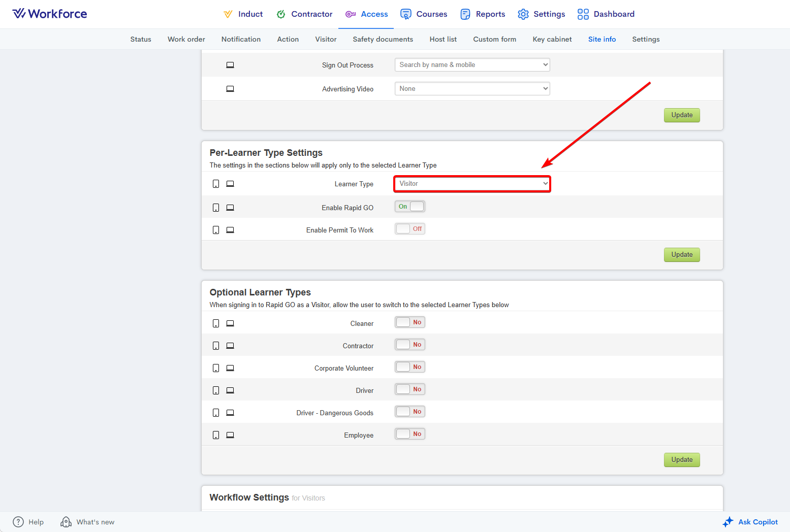790x532 pixels.
Task: Click the mobile icon in the Employee row
Action: pyautogui.click(x=216, y=435)
